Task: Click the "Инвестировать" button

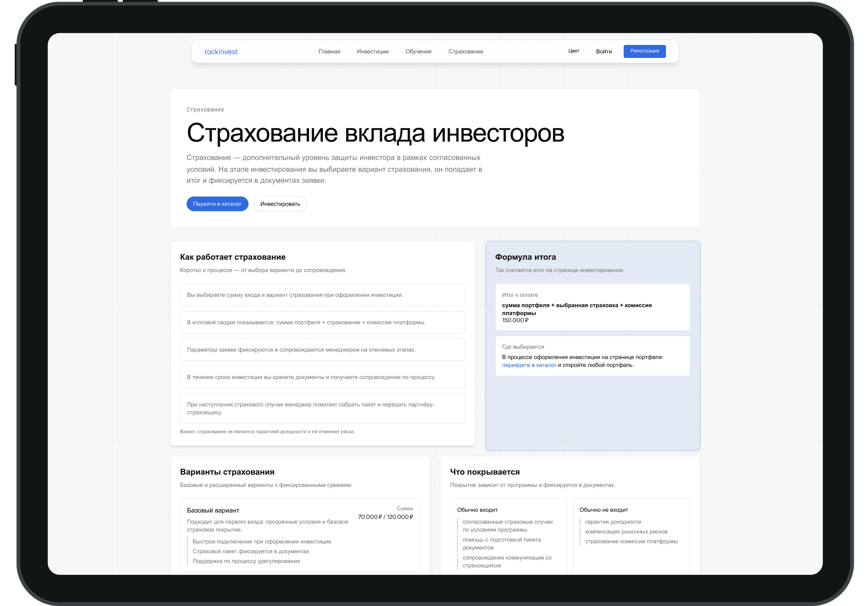Action: click(280, 204)
